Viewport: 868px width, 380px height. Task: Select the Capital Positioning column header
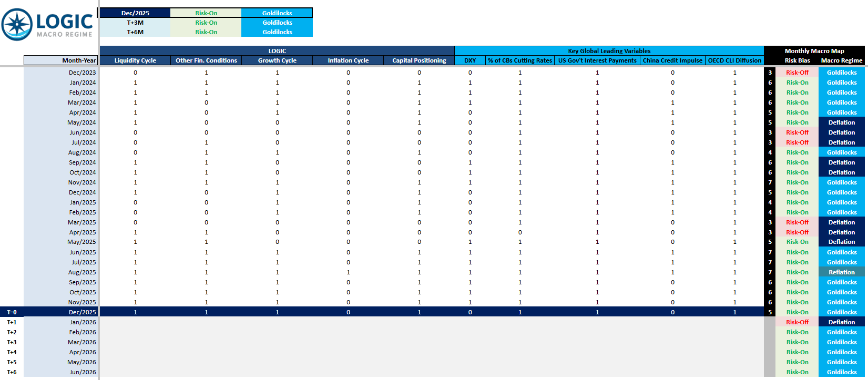(419, 60)
